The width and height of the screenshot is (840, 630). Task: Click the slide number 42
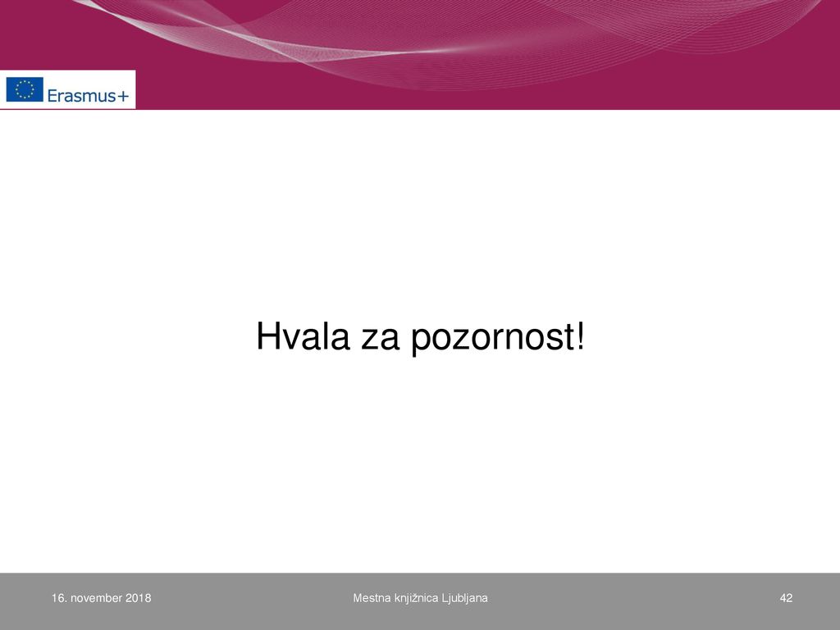click(786, 598)
